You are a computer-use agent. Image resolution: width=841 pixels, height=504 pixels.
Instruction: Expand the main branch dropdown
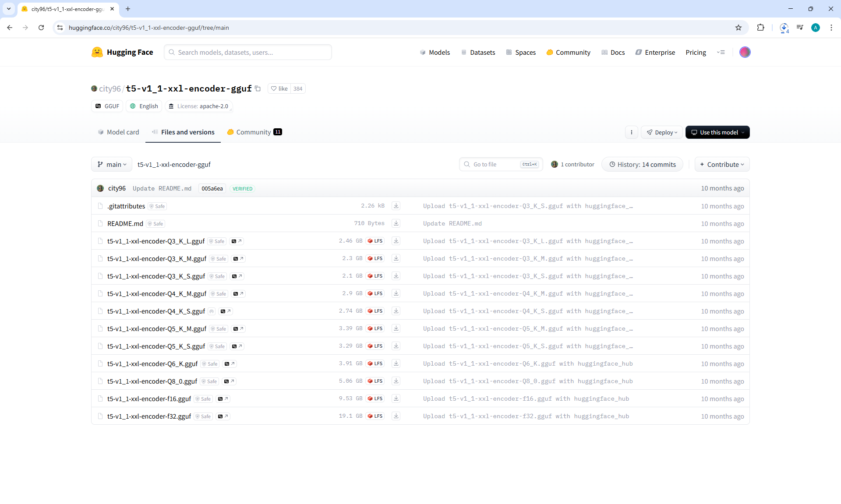[112, 165]
